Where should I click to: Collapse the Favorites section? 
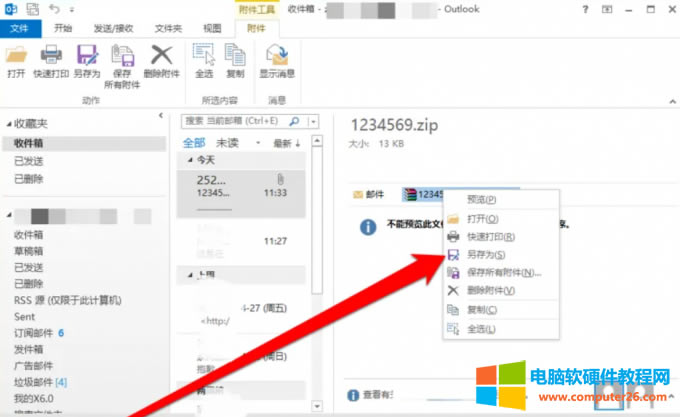(9, 124)
